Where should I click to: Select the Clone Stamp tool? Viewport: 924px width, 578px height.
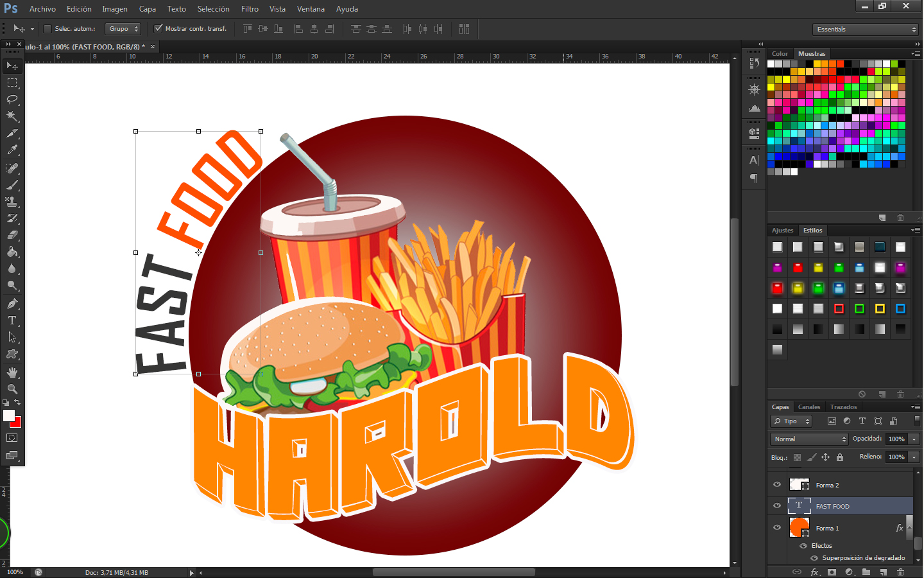(12, 202)
